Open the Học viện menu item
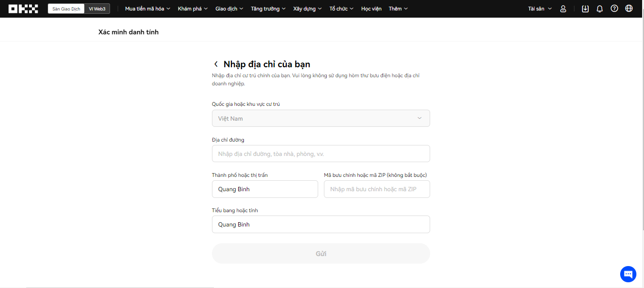 [x=371, y=9]
